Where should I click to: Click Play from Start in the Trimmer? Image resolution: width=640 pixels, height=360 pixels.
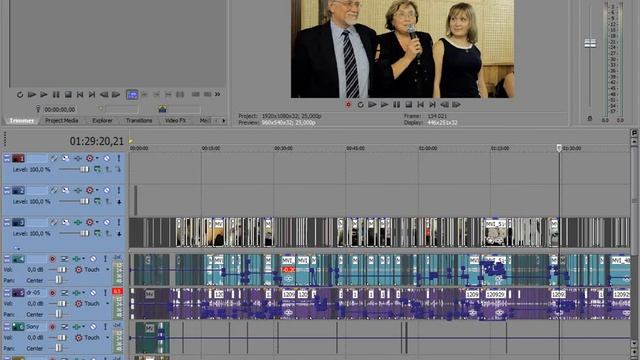[32, 95]
